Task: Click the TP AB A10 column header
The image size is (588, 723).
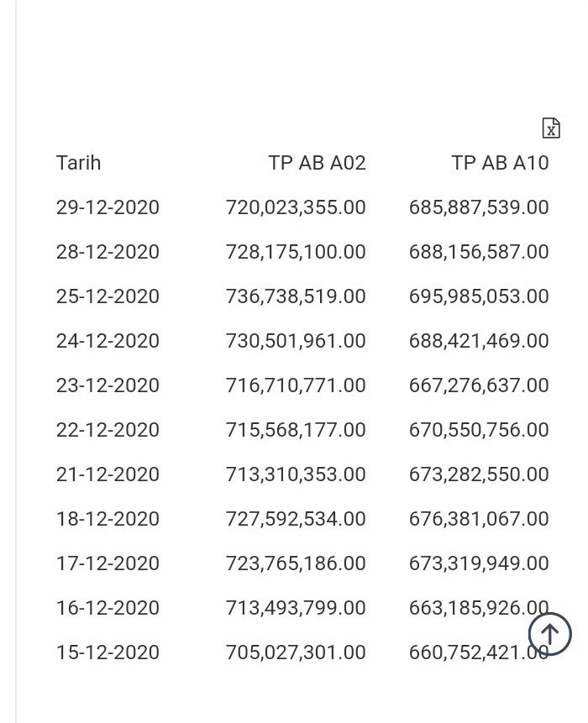Action: [500, 163]
